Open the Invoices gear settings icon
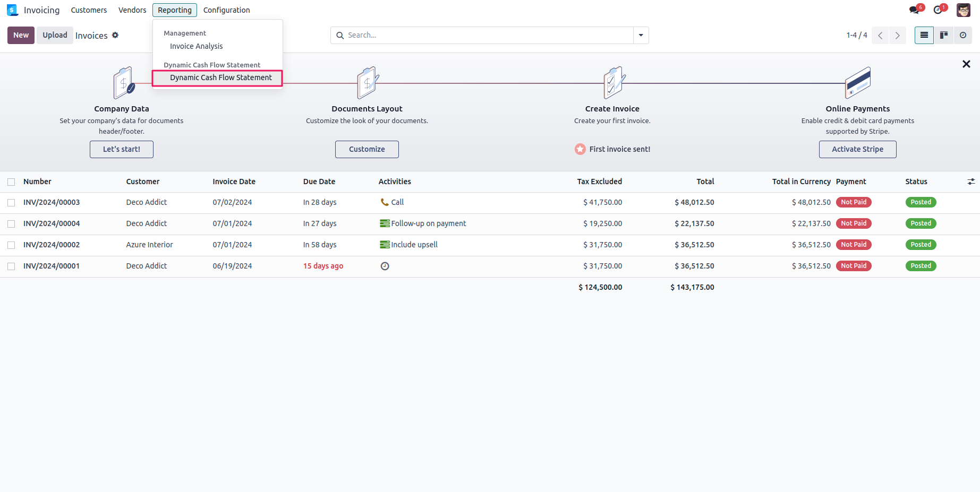This screenshot has width=980, height=492. point(115,35)
